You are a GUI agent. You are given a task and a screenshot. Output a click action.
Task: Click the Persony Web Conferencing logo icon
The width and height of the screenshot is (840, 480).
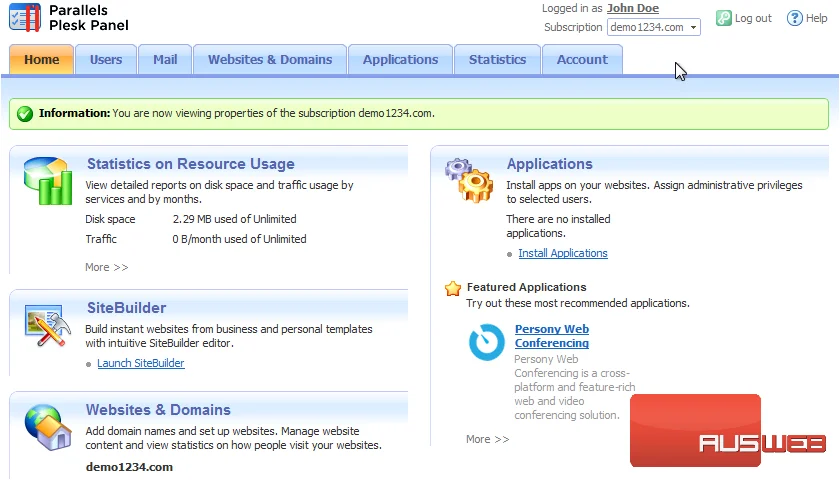(486, 342)
